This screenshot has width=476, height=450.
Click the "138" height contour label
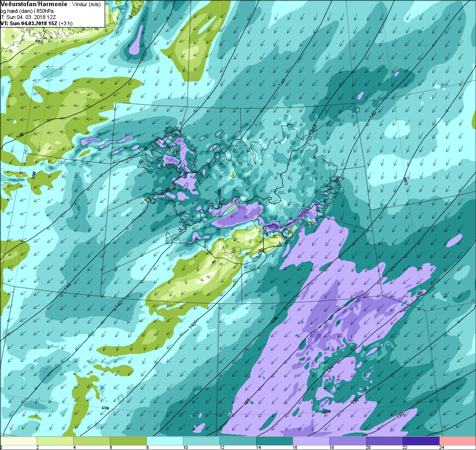[x=274, y=319]
